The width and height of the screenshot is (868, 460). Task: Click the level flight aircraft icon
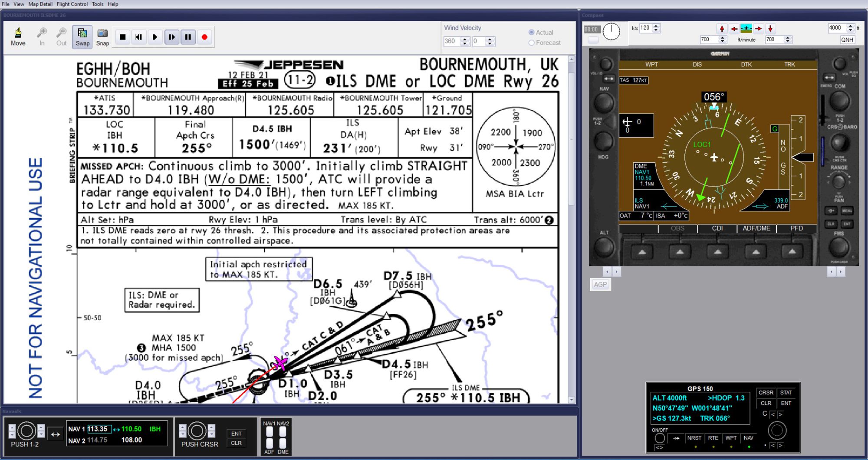tap(746, 29)
